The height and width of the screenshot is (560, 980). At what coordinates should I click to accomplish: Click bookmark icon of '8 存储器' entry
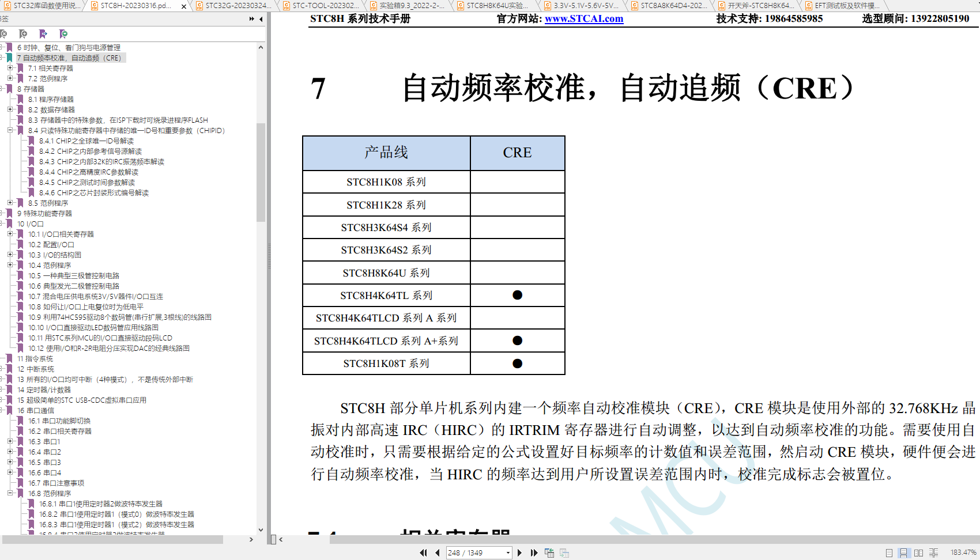(x=10, y=89)
